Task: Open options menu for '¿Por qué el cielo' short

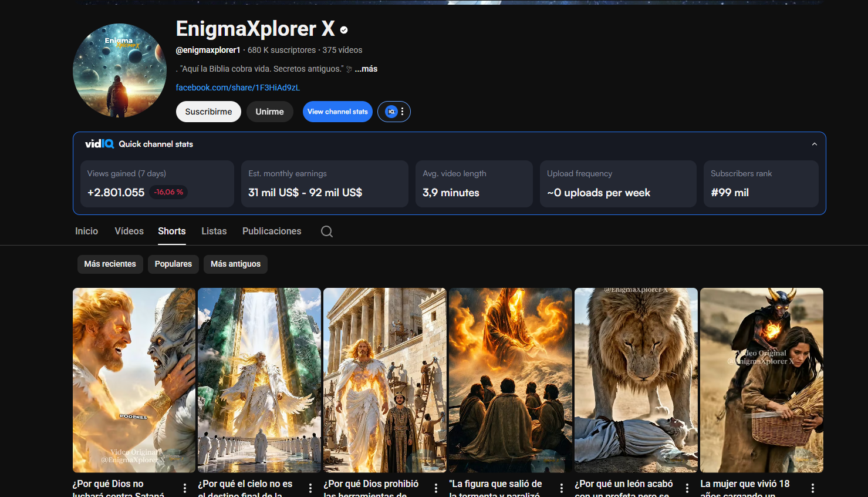Action: click(x=310, y=488)
